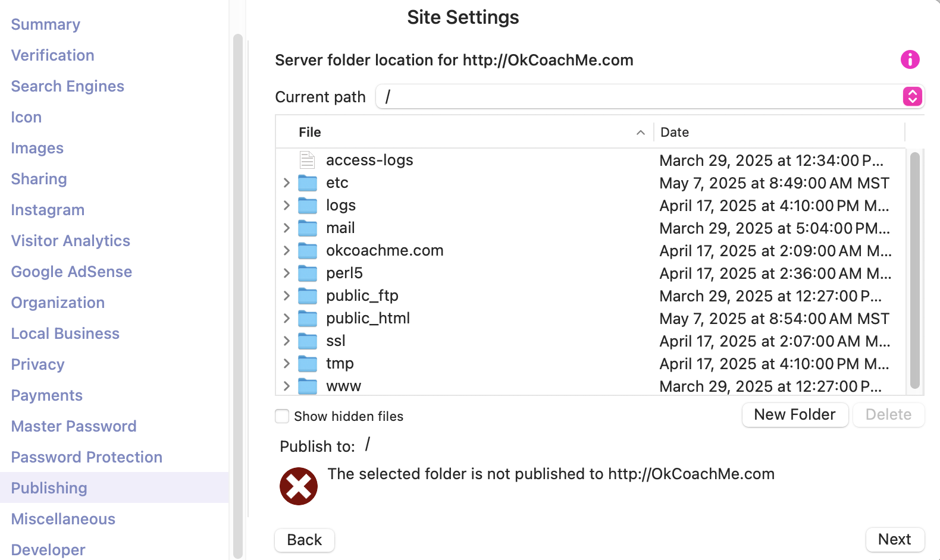Click the sidebar vertical scrollbar
The width and height of the screenshot is (940, 560).
[238, 296]
